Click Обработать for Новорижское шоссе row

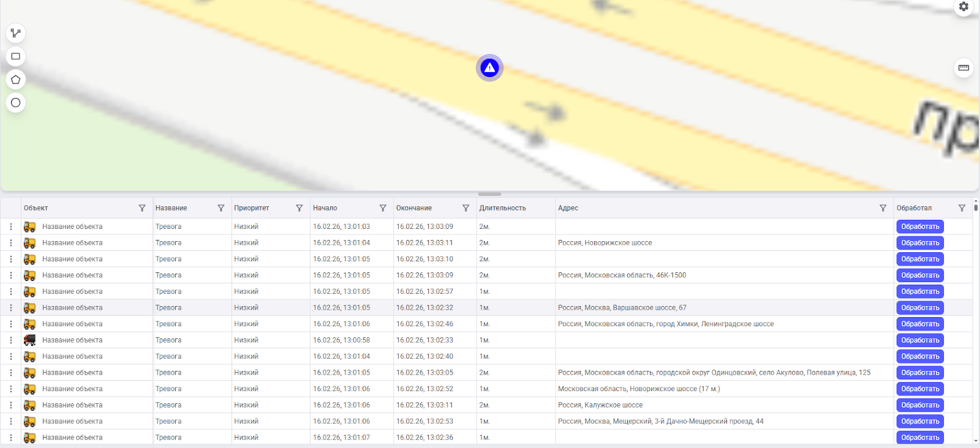coord(919,243)
